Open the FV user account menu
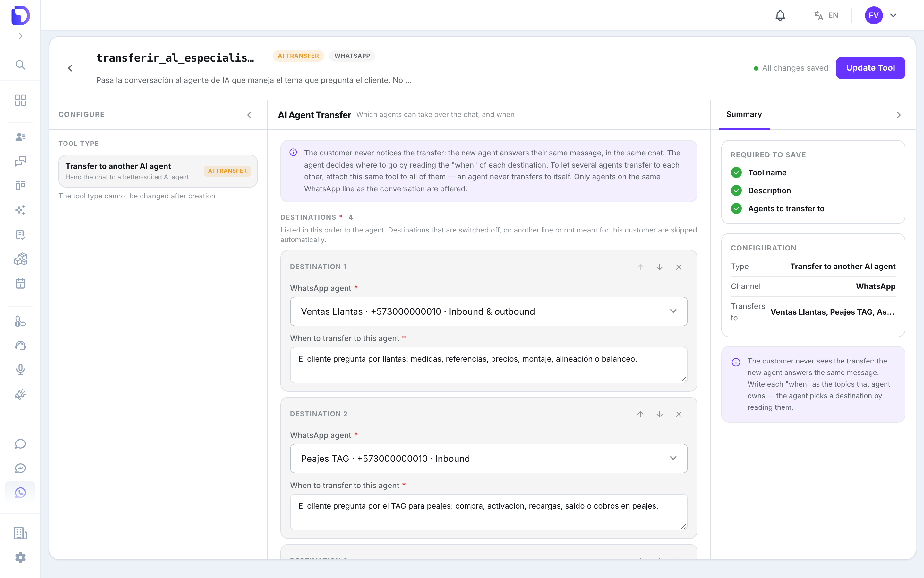Viewport: 924px width, 578px height. [880, 15]
